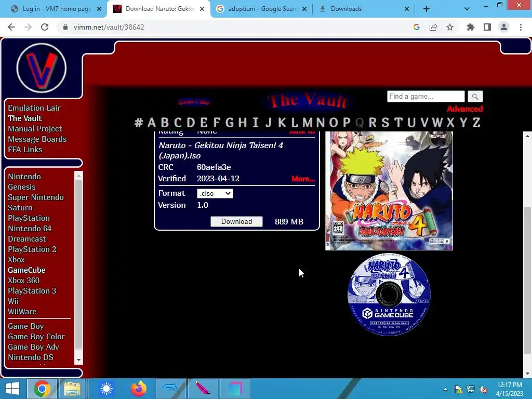Open the FFA Links page
The width and height of the screenshot is (532, 399).
coord(25,150)
